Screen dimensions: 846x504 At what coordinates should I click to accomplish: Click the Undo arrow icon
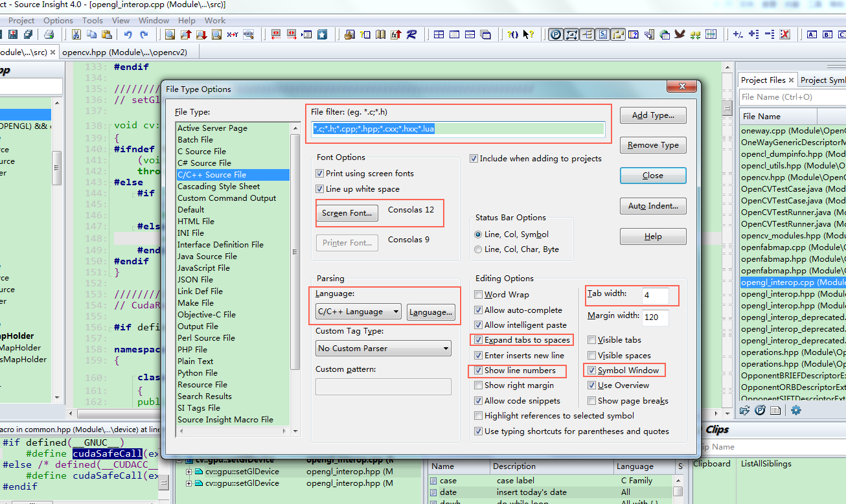(128, 34)
